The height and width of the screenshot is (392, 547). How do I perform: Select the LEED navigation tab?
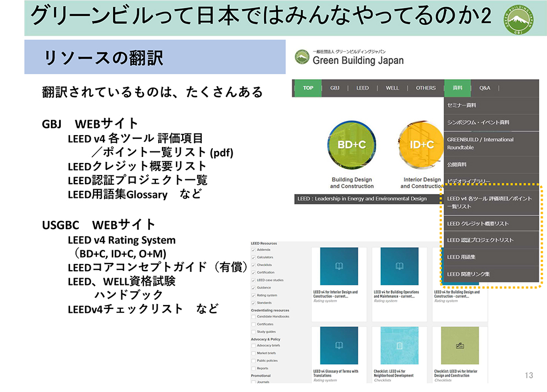click(363, 88)
